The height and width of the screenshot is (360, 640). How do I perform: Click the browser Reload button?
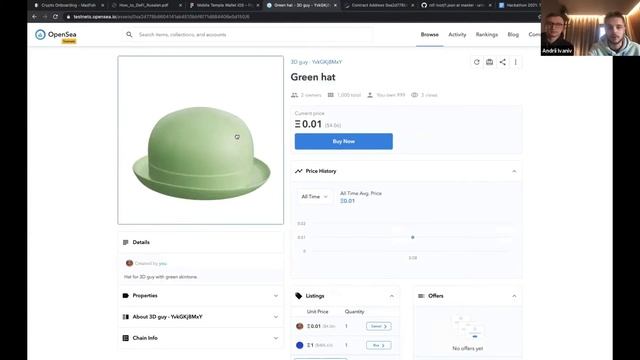(56, 17)
